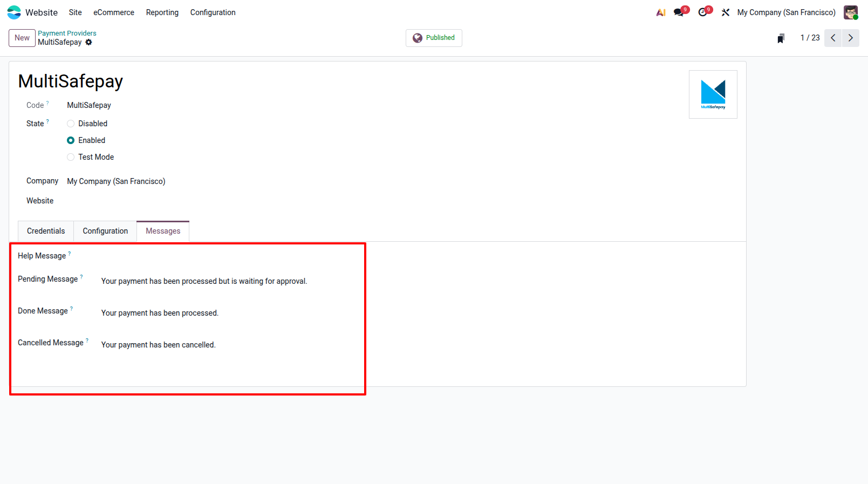Viewport: 868px width, 484px height.
Task: Edit the MultiSafepay name field
Action: [x=71, y=81]
